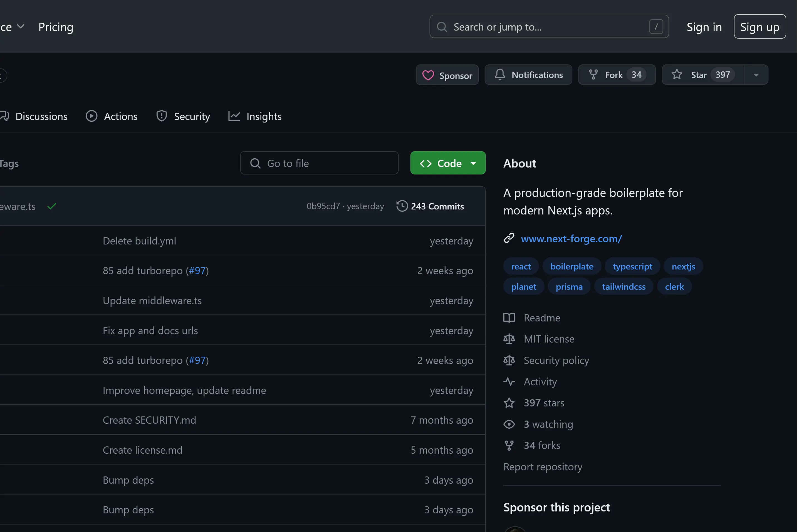Click the Notifications bell icon
The width and height of the screenshot is (799, 532).
[x=499, y=75]
